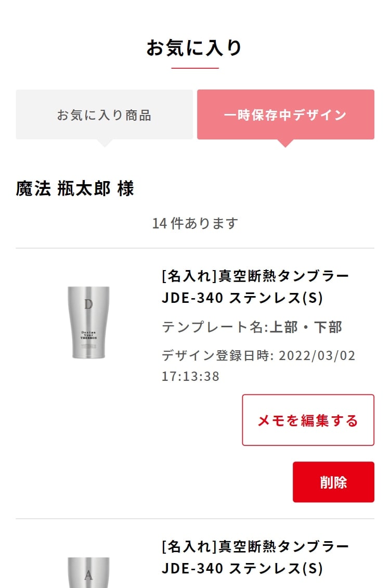
Task: Click the テンプレート名:上部・下部 text
Action: (x=252, y=327)
